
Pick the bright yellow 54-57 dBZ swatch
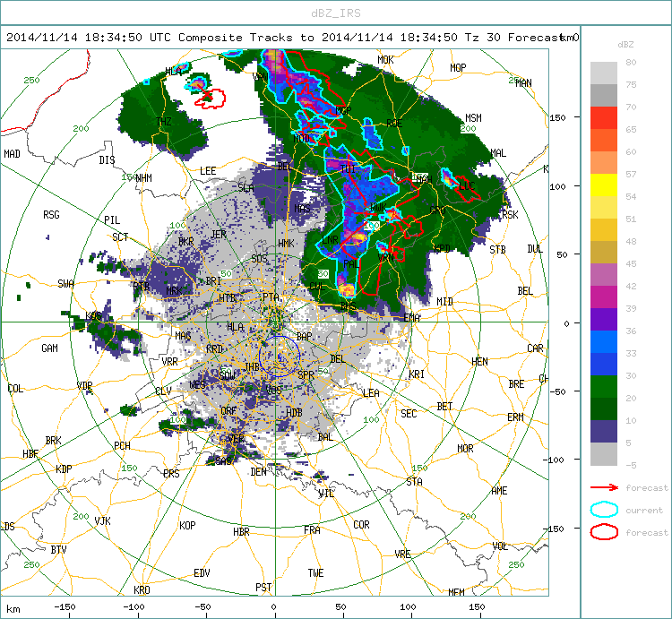(603, 185)
